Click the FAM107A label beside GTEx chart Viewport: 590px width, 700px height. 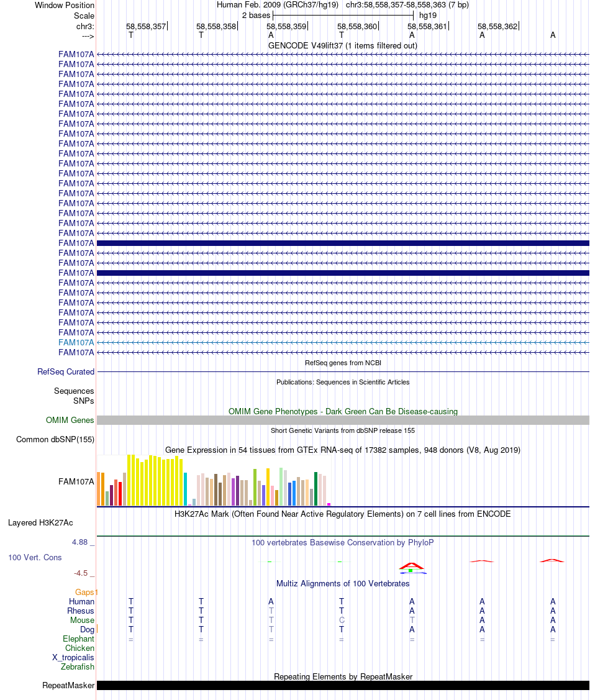tap(76, 482)
